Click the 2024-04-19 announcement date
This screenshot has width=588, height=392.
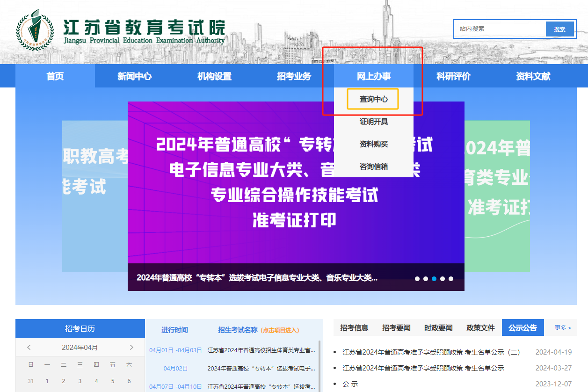[553, 352]
